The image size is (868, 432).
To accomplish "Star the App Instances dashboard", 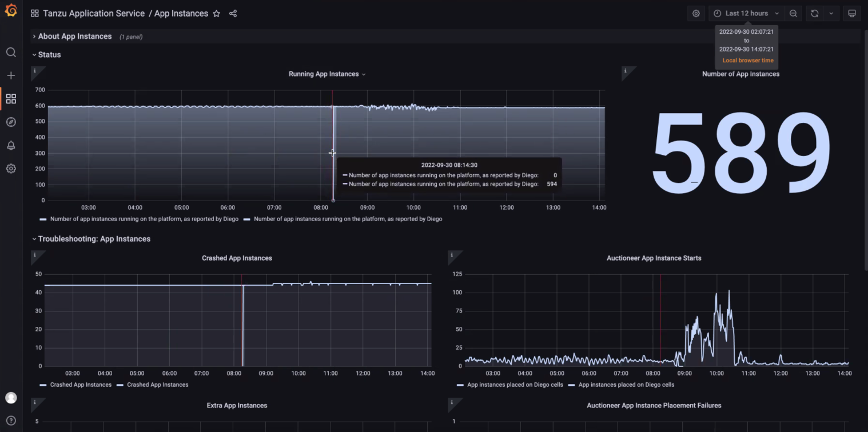I will tap(216, 14).
